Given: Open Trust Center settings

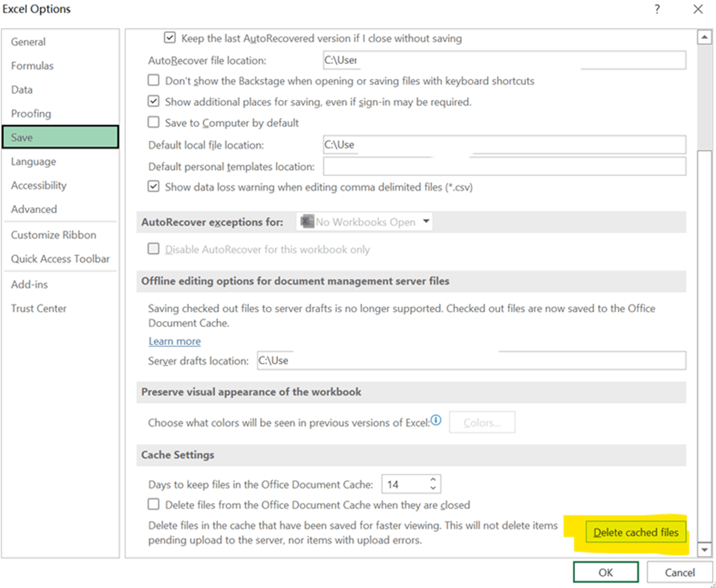Looking at the screenshot, I should pos(38,308).
